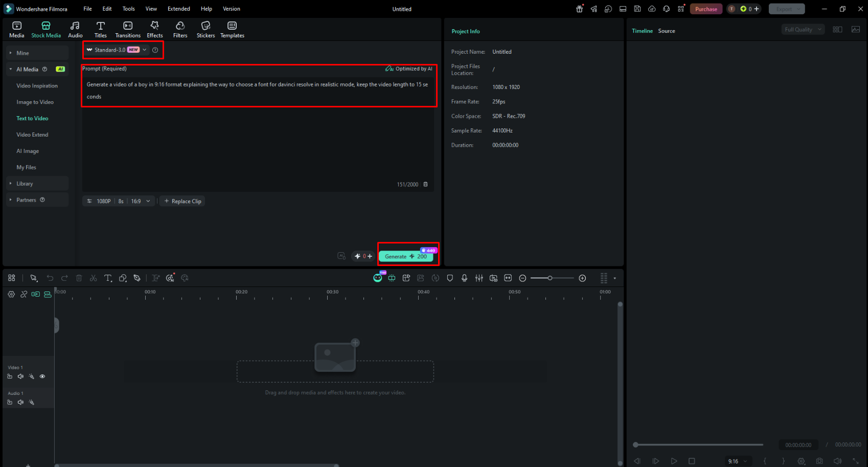This screenshot has height=467, width=868.
Task: Clear the prompt with trash icon
Action: pos(425,184)
